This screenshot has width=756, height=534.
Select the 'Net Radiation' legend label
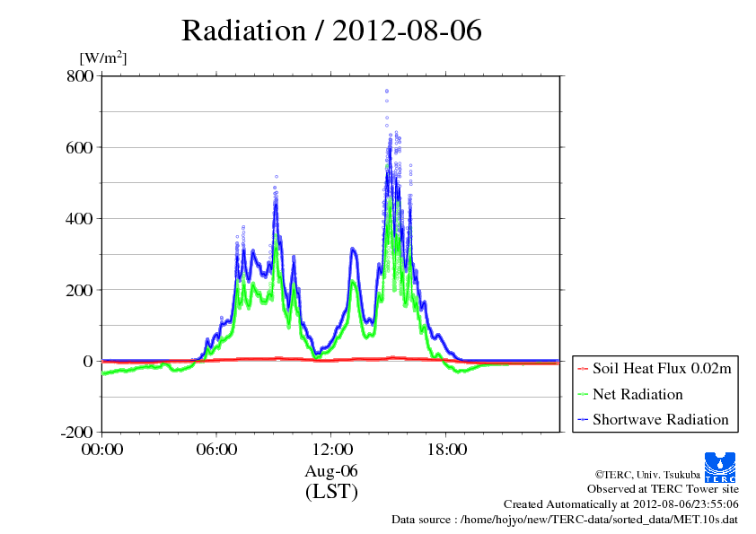(x=637, y=394)
